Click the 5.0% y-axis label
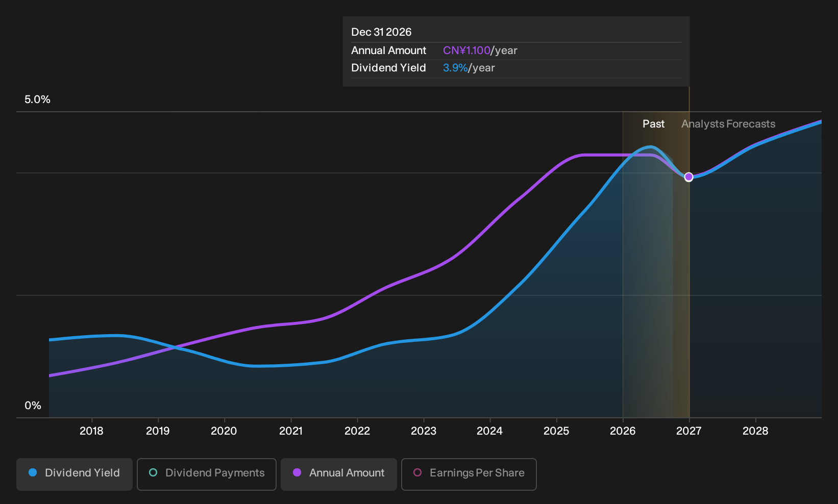The width and height of the screenshot is (838, 504). click(38, 99)
